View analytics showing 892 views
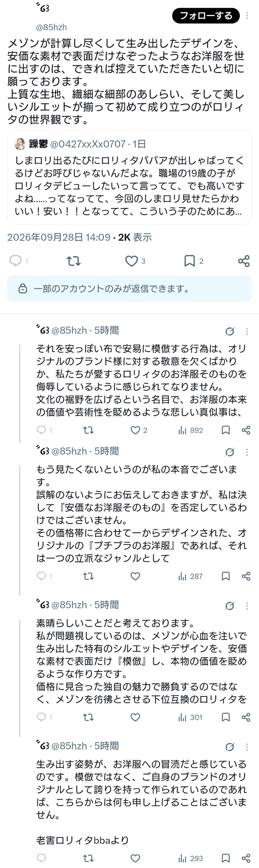Screen dimensions: 259x868 click(x=191, y=430)
